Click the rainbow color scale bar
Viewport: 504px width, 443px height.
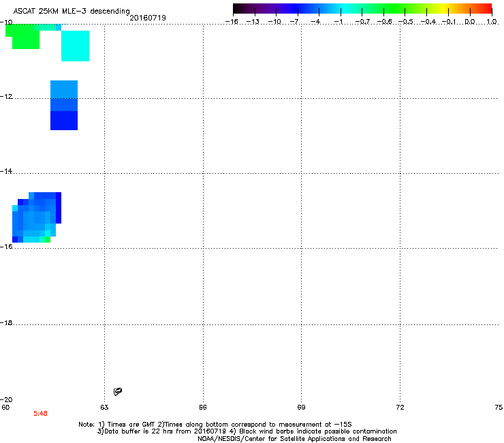362,9
